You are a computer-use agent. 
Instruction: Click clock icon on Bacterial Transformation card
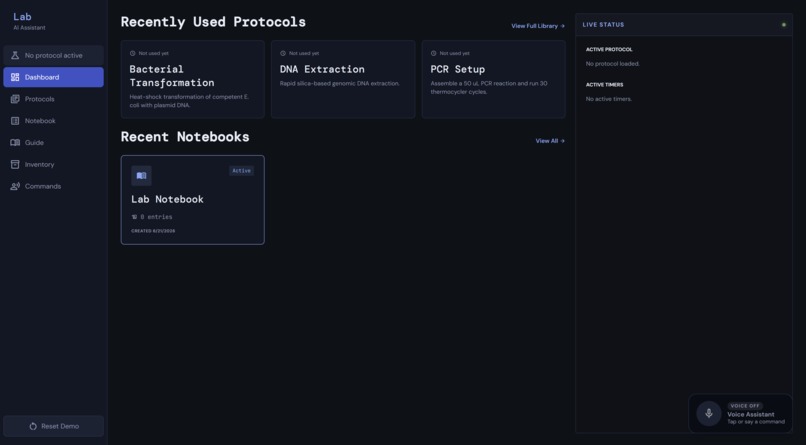coord(132,53)
